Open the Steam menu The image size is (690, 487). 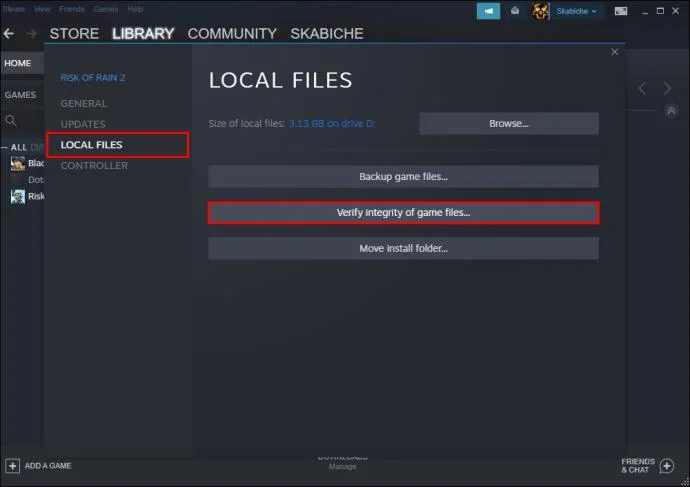pos(14,9)
